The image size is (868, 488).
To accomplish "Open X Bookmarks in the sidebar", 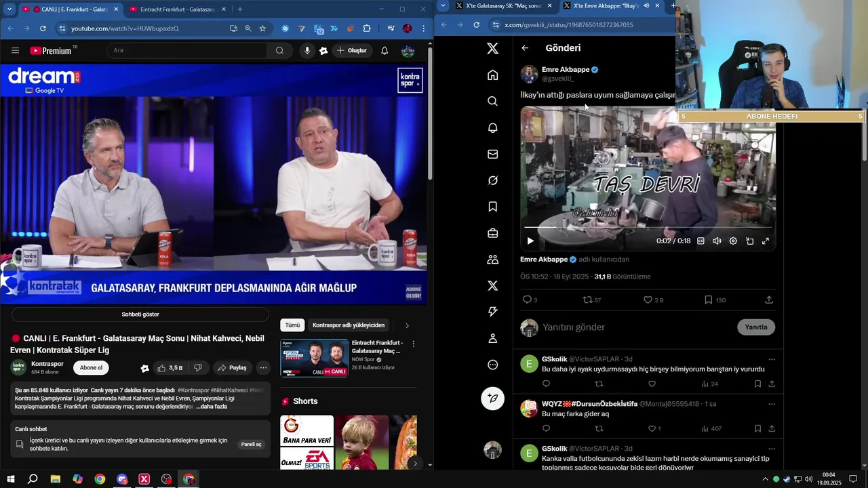I will tap(493, 207).
